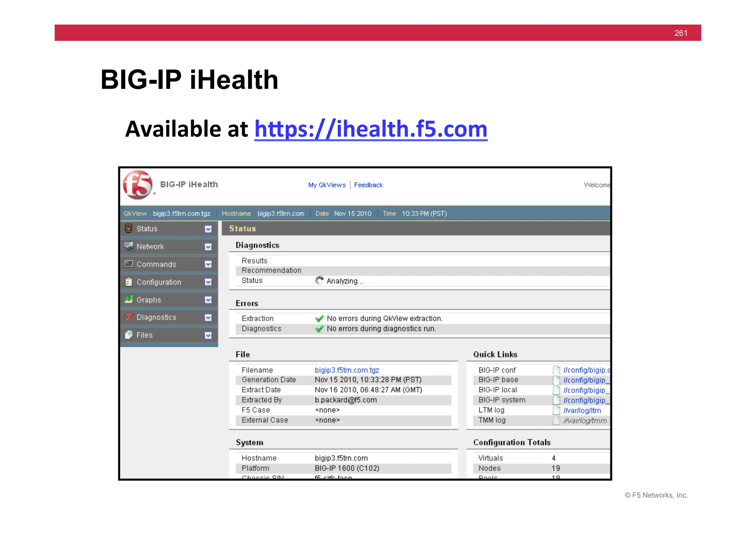Open the ihealth.f5.com hyperlink
The height and width of the screenshot is (534, 756).
click(x=371, y=129)
